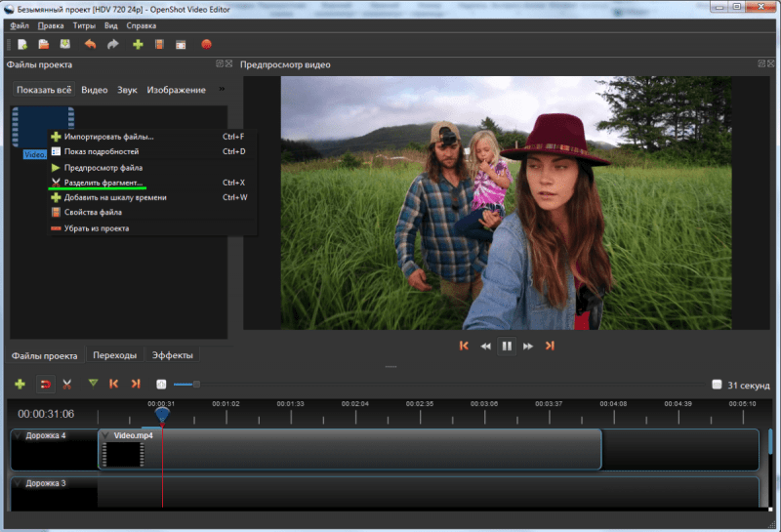Click the blue playhead marker on the ruler
Screen dimensions: 781x532
(162, 415)
